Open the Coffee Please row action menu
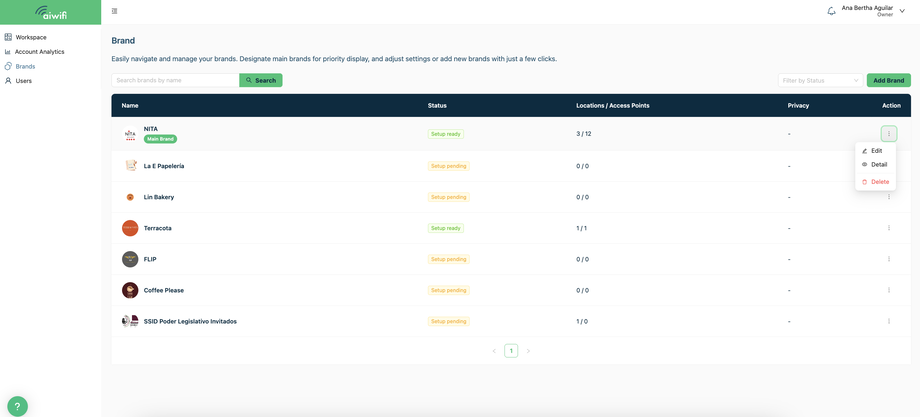920x417 pixels. click(889, 290)
